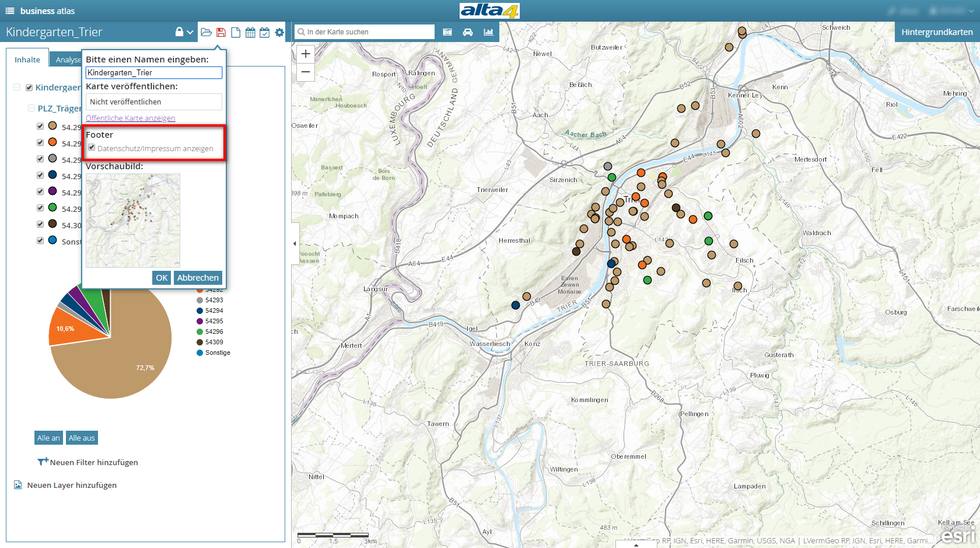Click Neuen Layer hinzufügen
The image size is (980, 548).
pos(72,485)
